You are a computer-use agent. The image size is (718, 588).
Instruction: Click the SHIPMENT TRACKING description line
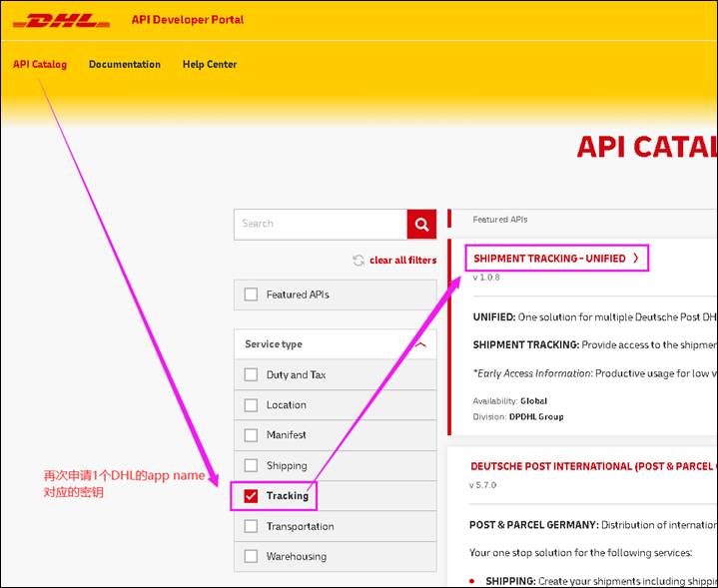click(595, 344)
